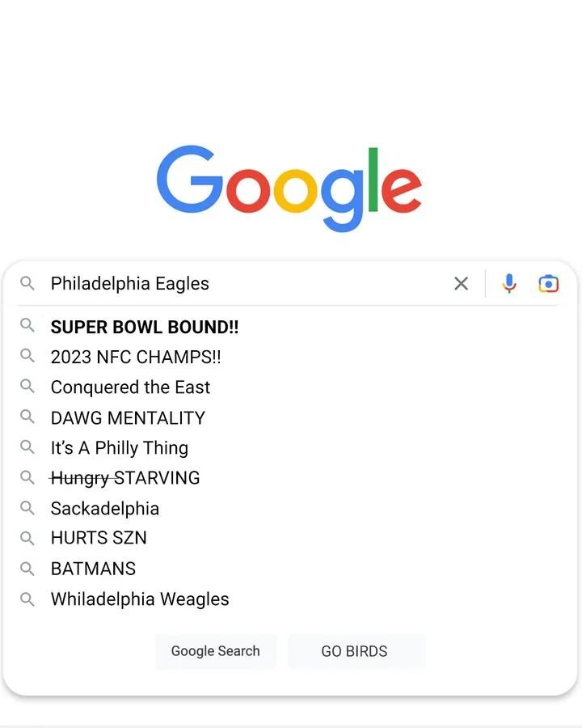
Task: Choose the 2023 NFC CHAMPS!! suggestion
Action: [x=136, y=357]
